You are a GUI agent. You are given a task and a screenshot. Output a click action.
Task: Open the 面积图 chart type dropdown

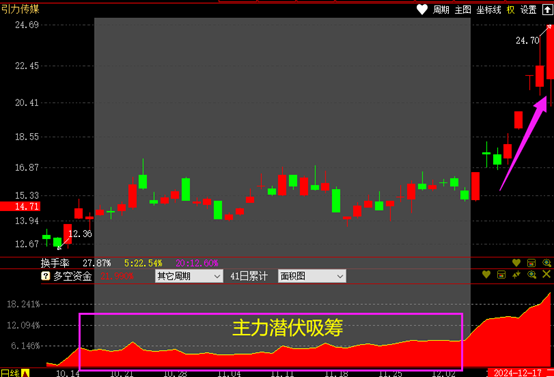click(x=312, y=276)
